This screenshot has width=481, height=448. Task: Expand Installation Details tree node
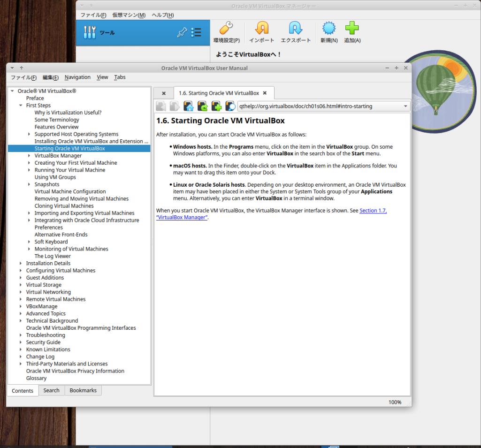[21, 263]
